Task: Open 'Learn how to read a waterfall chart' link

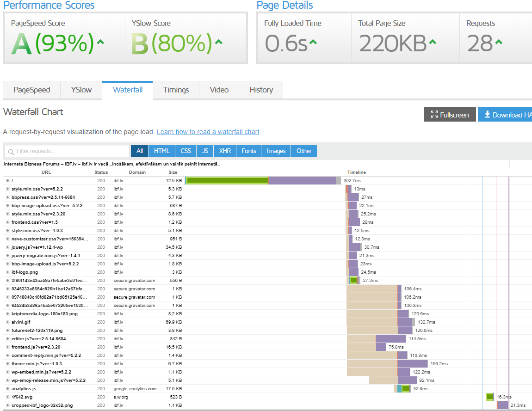Action: [x=208, y=132]
